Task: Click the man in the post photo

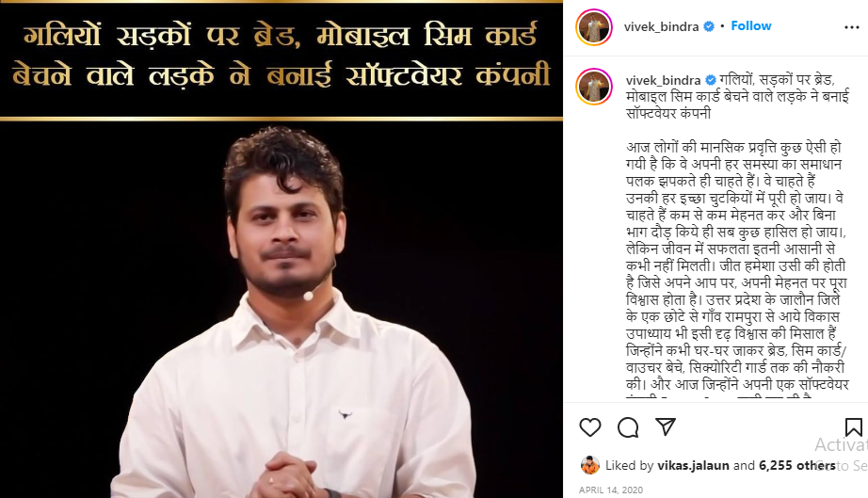Action: click(291, 313)
